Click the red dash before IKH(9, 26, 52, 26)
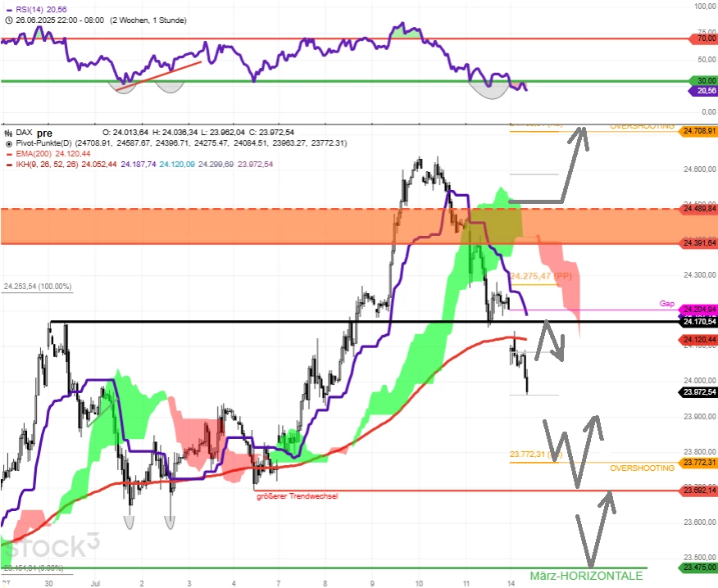The image size is (718, 588). click(x=9, y=165)
